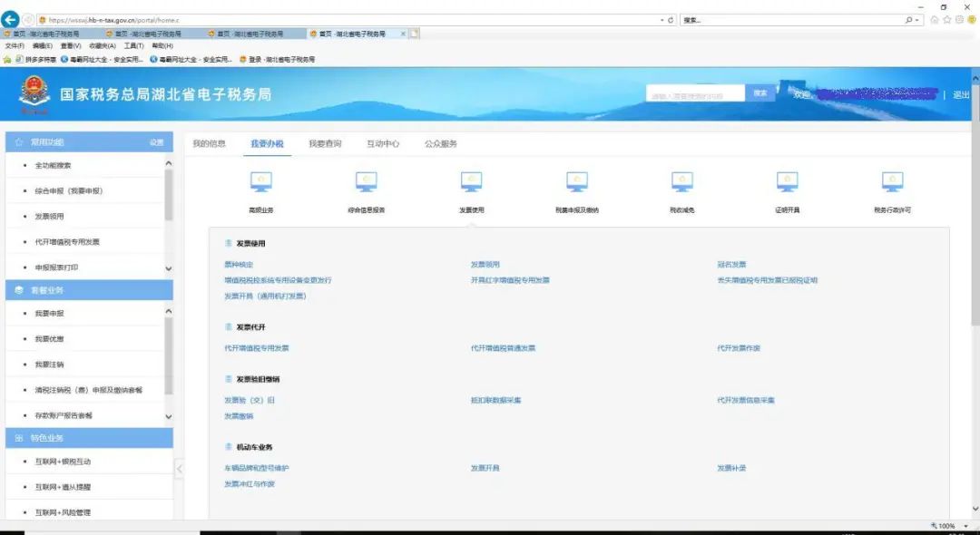Click 退出 to log out
980x535 pixels.
point(961,95)
